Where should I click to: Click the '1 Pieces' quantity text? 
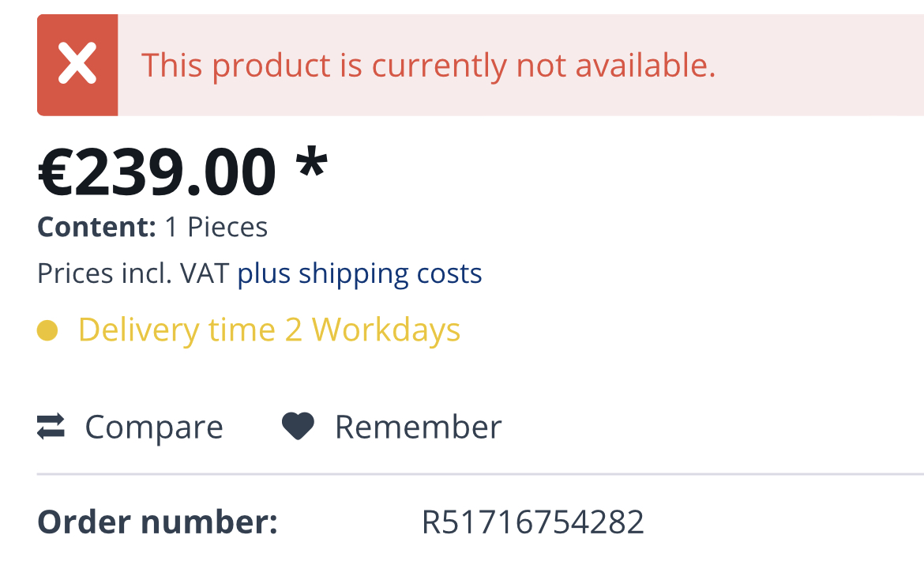click(216, 228)
